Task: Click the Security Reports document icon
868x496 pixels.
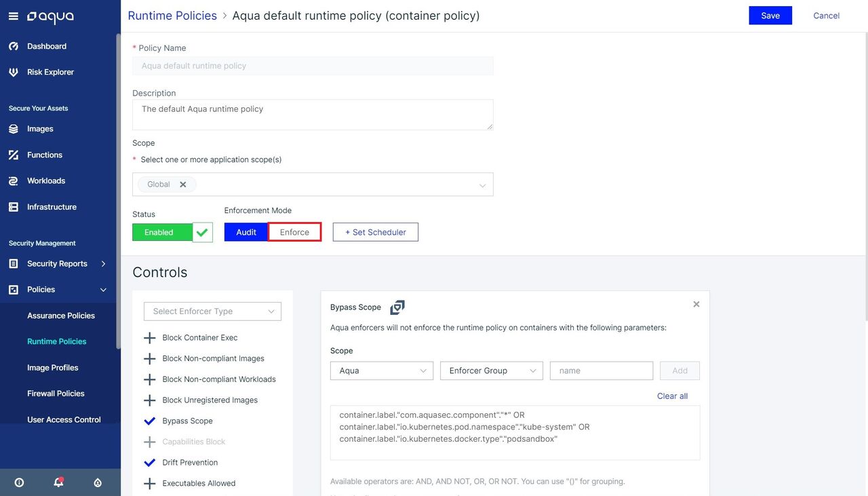Action: click(14, 263)
